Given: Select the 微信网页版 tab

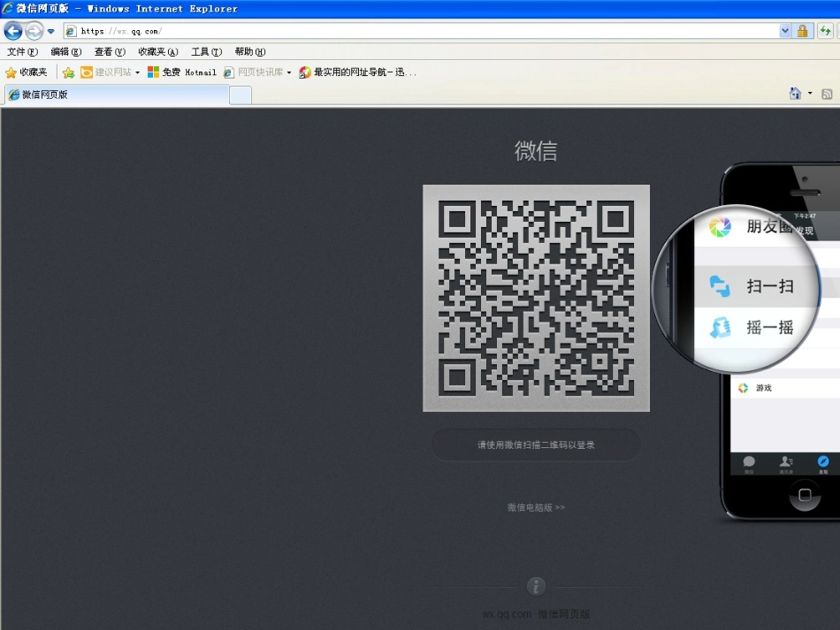Looking at the screenshot, I should tap(117, 95).
